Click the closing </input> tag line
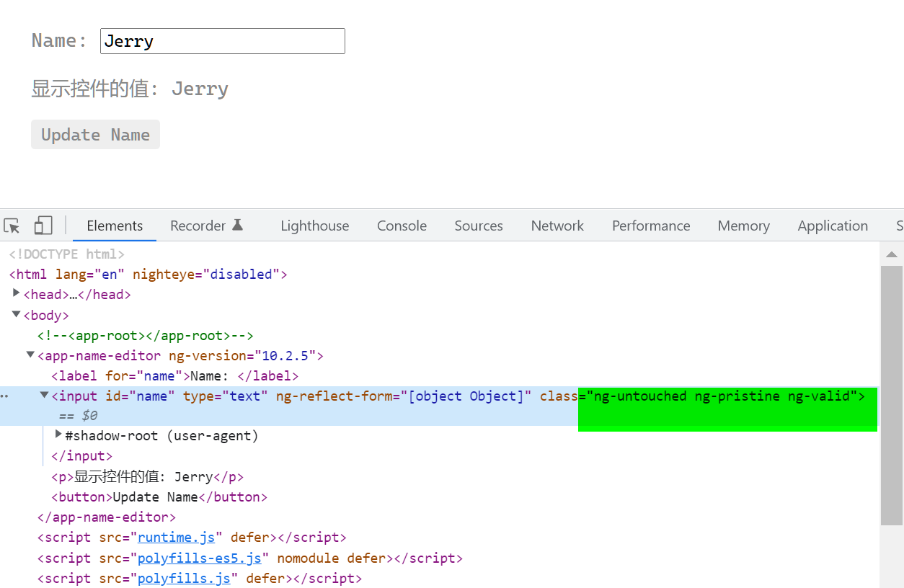 (82, 456)
